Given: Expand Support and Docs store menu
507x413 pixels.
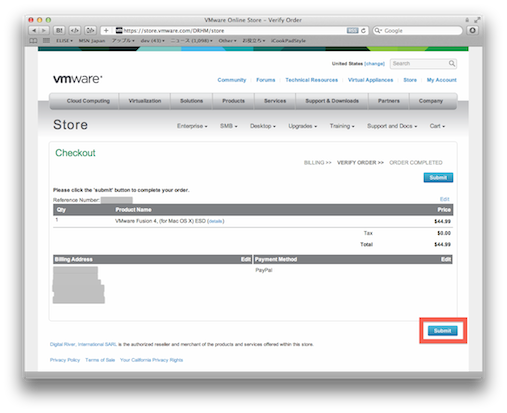Looking at the screenshot, I should tap(392, 126).
